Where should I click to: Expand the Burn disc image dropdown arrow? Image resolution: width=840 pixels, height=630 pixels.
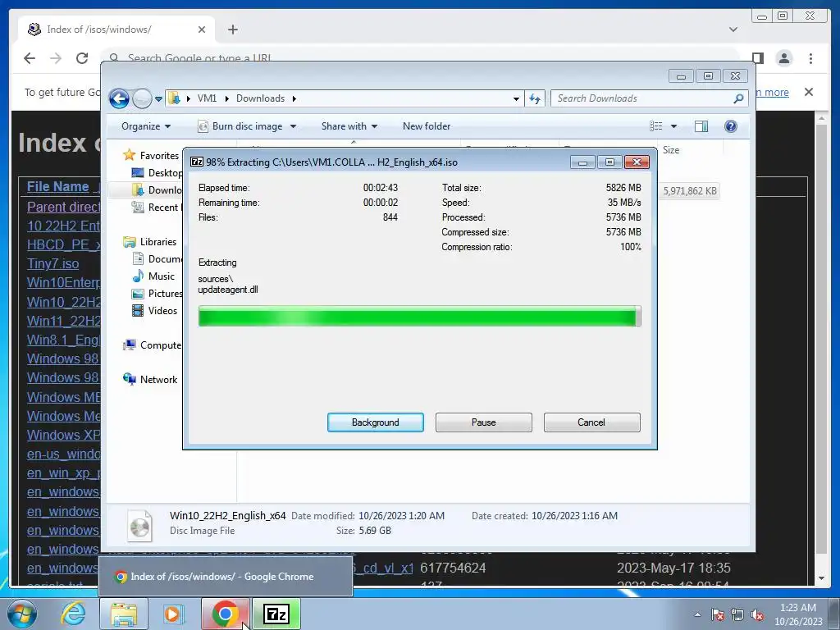[x=293, y=126]
